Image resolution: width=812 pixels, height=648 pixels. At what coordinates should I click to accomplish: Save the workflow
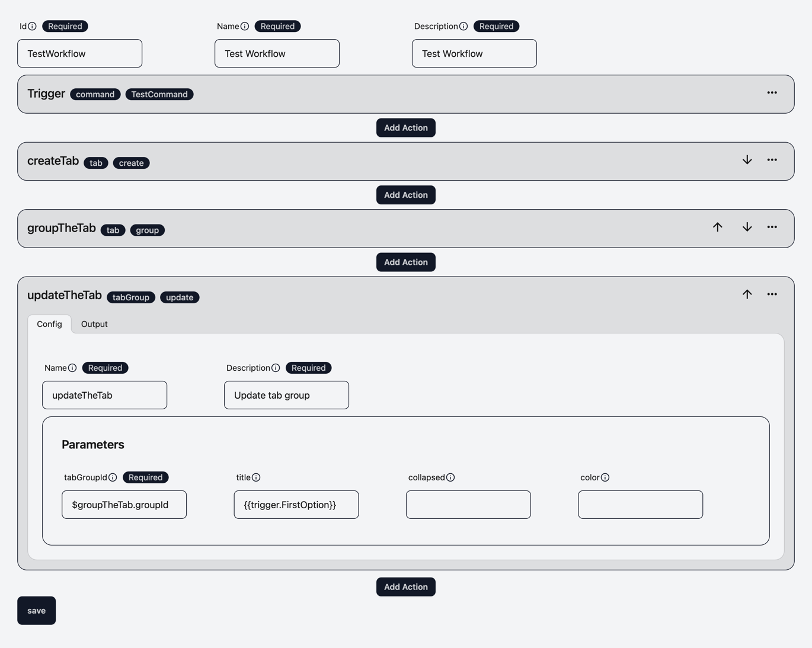click(36, 610)
